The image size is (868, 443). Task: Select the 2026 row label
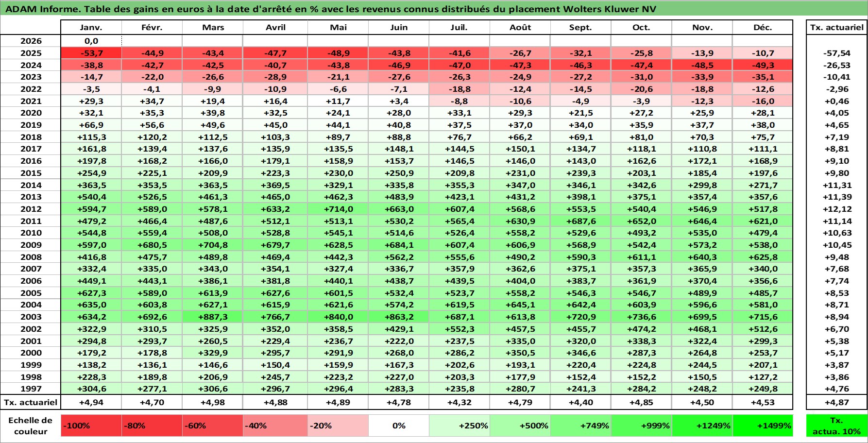[31, 41]
